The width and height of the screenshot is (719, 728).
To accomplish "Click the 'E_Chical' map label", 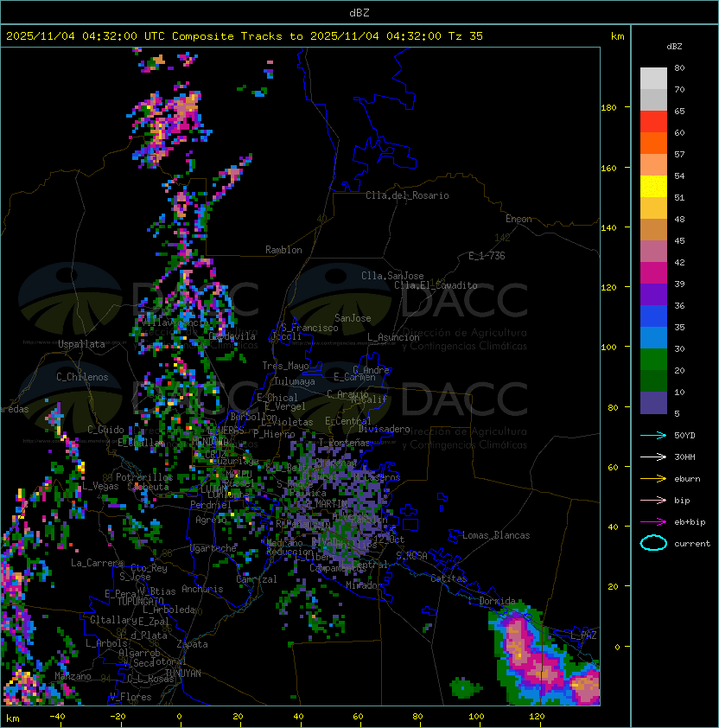I will click(277, 398).
